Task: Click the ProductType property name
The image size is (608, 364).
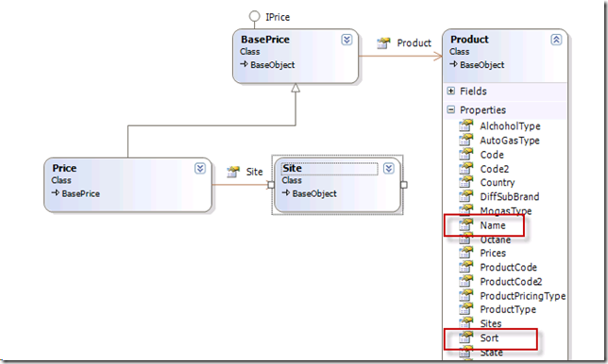Action: (508, 310)
